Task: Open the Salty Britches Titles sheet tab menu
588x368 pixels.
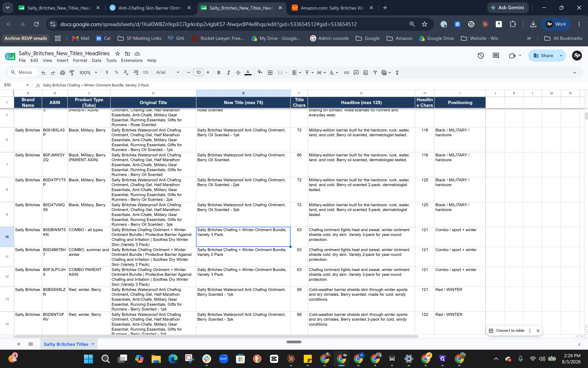Action: [93, 344]
